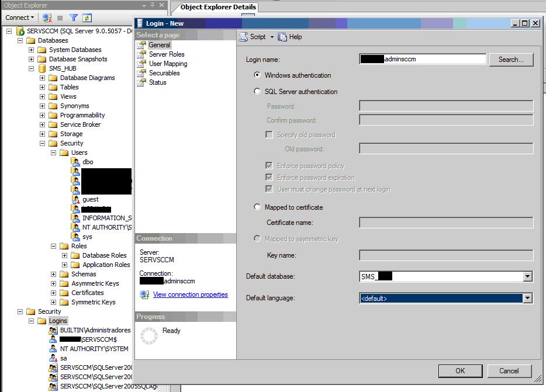This screenshot has width=546, height=392.
Task: Click the OK button
Action: pyautogui.click(x=460, y=371)
